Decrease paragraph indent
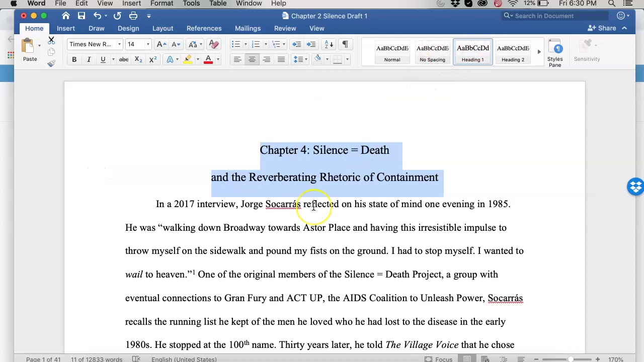This screenshot has height=362, width=644. click(x=297, y=44)
